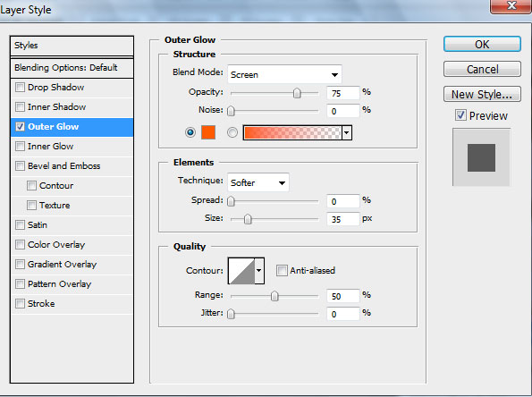Expand the Contour picker dropdown arrow
This screenshot has height=397, width=532.
click(259, 271)
